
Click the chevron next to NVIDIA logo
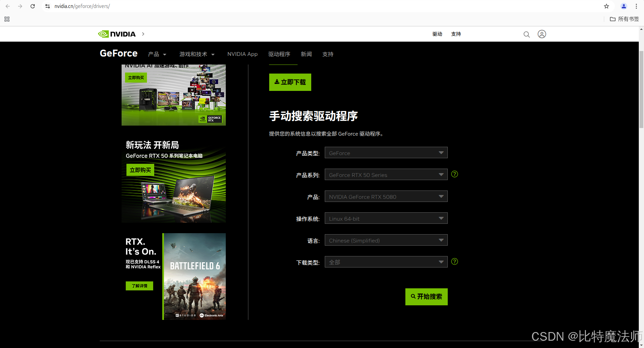pos(143,34)
